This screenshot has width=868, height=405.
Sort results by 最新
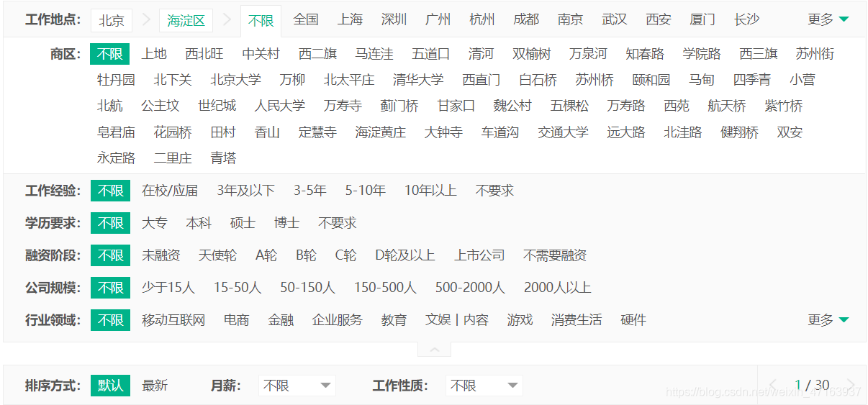coord(155,386)
